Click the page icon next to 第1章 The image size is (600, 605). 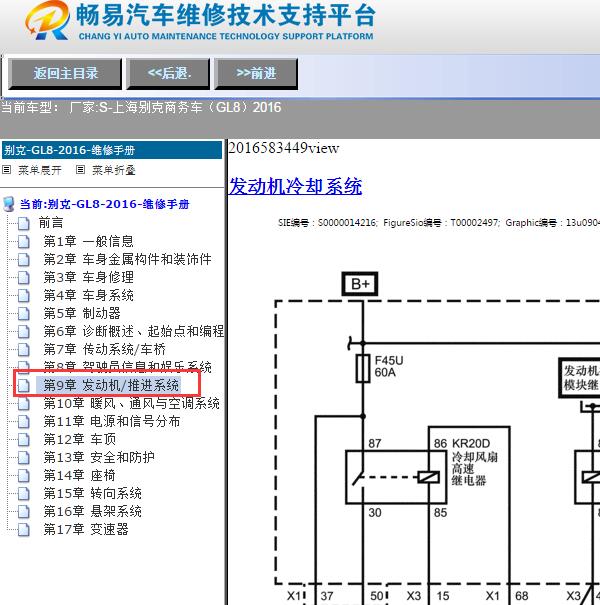(24, 242)
